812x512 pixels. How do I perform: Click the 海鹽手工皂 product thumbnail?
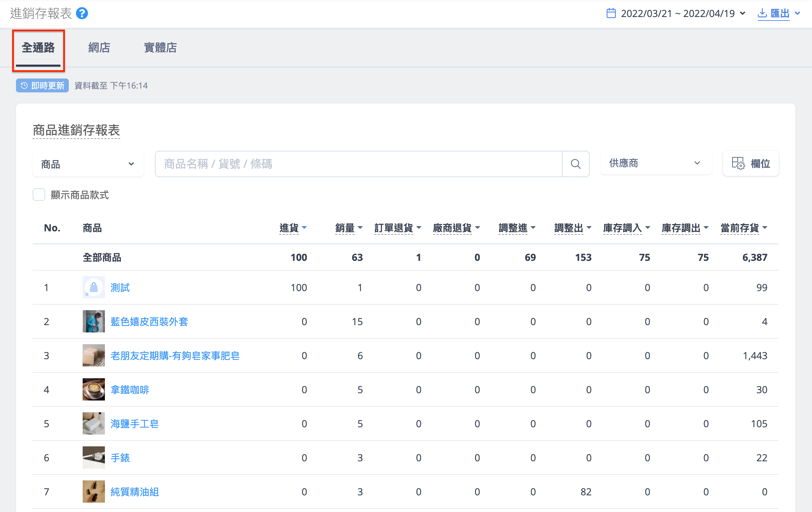pos(94,423)
